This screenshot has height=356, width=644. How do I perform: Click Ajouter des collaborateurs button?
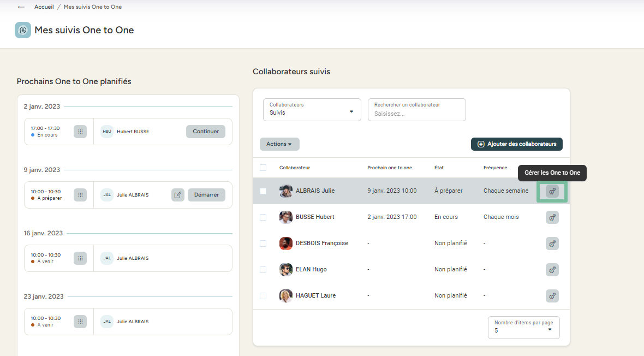click(x=516, y=144)
